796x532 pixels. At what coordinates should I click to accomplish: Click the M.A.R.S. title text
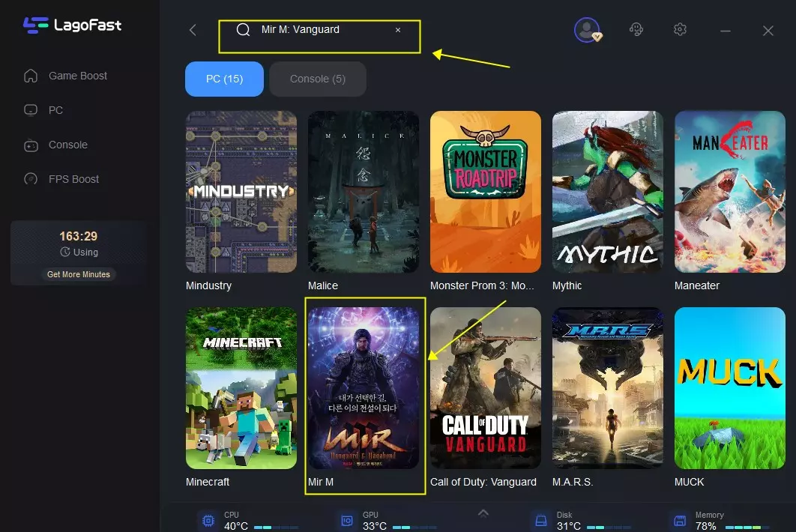[573, 482]
